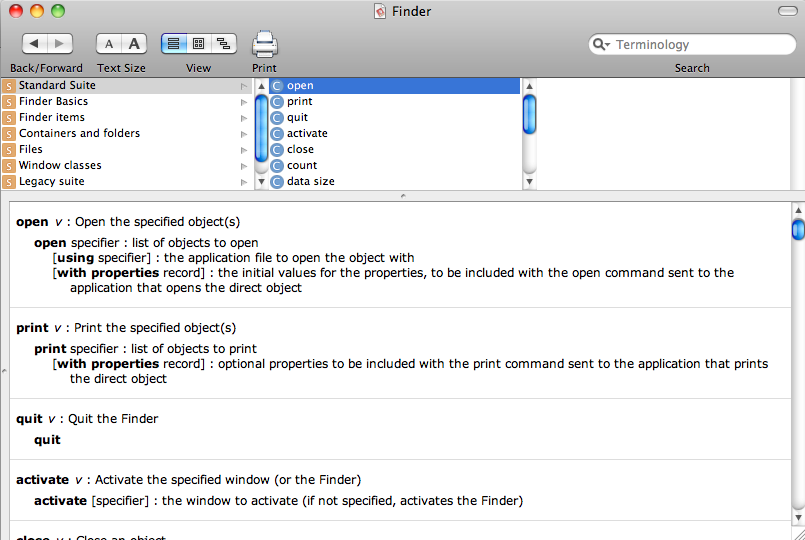Viewport: 805px width, 540px height.
Task: Increase text size with large A button
Action: tap(134, 44)
